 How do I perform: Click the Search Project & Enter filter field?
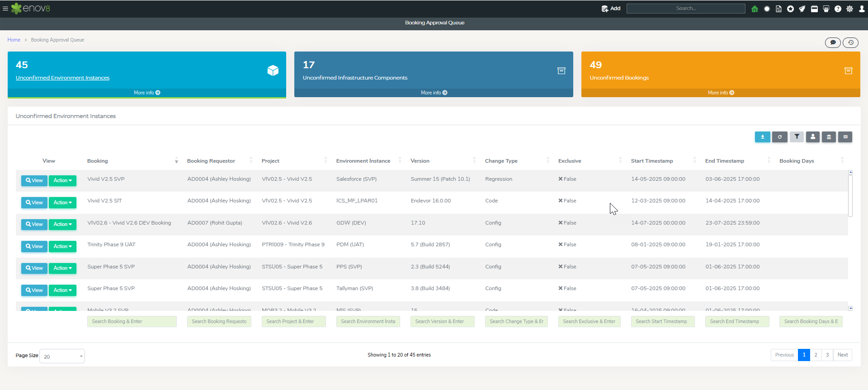click(293, 321)
